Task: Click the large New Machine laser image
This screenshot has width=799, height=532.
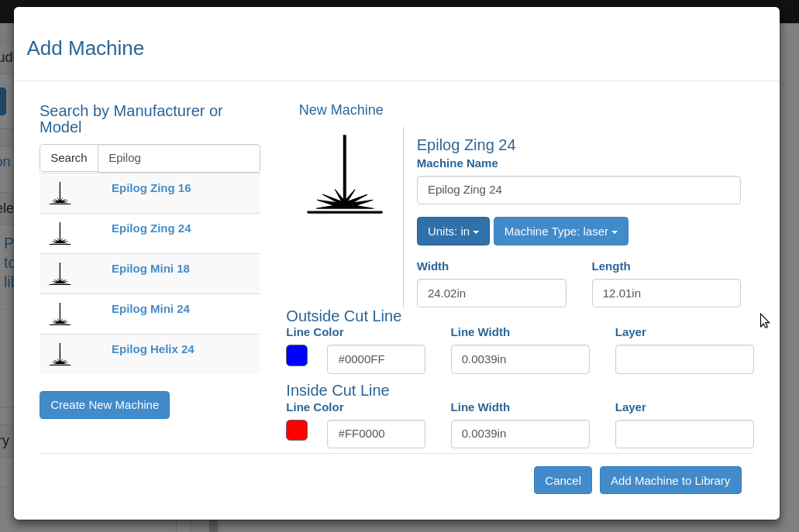Action: [x=345, y=174]
